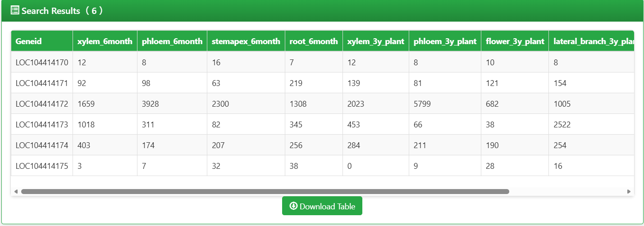Click value 121 in flower_3y_plant
This screenshot has height=226, width=644.
[492, 83]
